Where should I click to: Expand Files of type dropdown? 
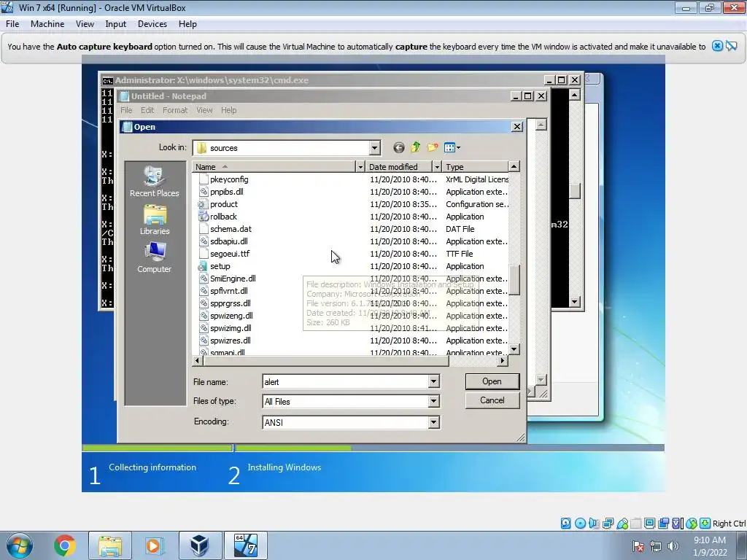click(433, 402)
